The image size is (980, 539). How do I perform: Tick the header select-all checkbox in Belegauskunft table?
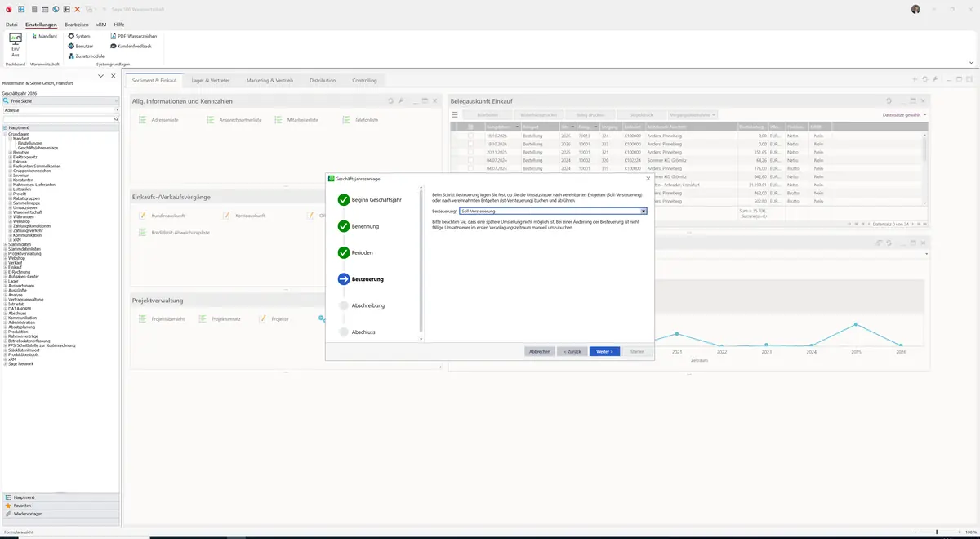click(x=470, y=127)
